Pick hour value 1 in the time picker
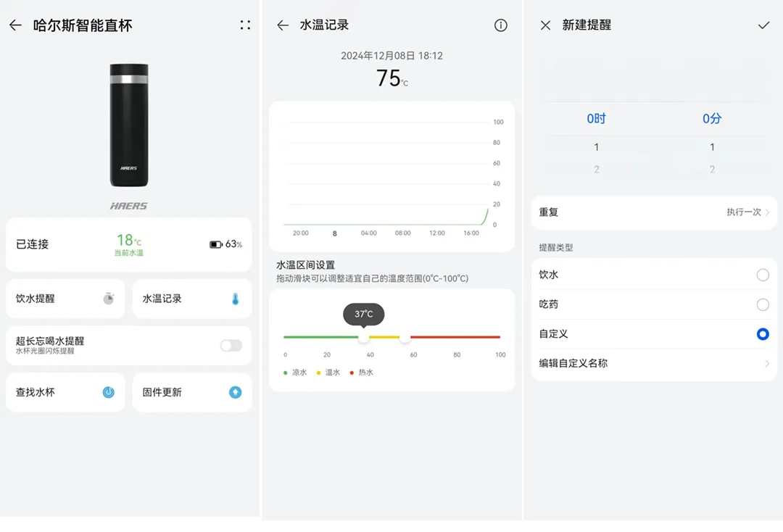The height and width of the screenshot is (532, 783). (596, 147)
